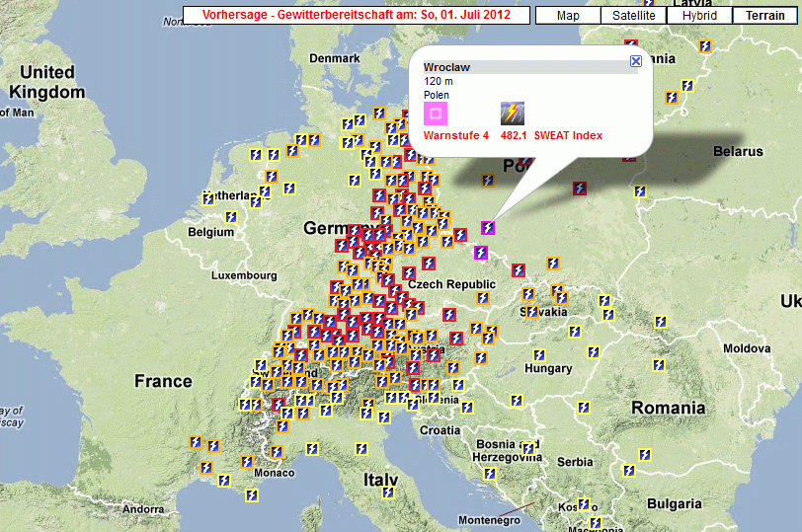Click the orange marker beside the Lithuanian yellow marker

click(672, 98)
